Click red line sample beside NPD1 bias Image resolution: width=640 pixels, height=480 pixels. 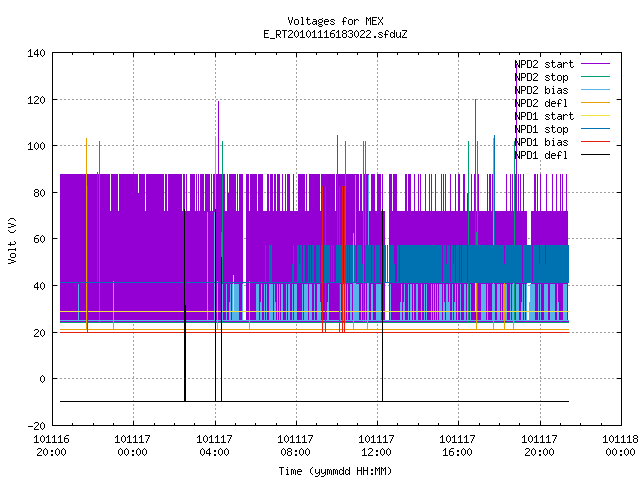(x=595, y=142)
